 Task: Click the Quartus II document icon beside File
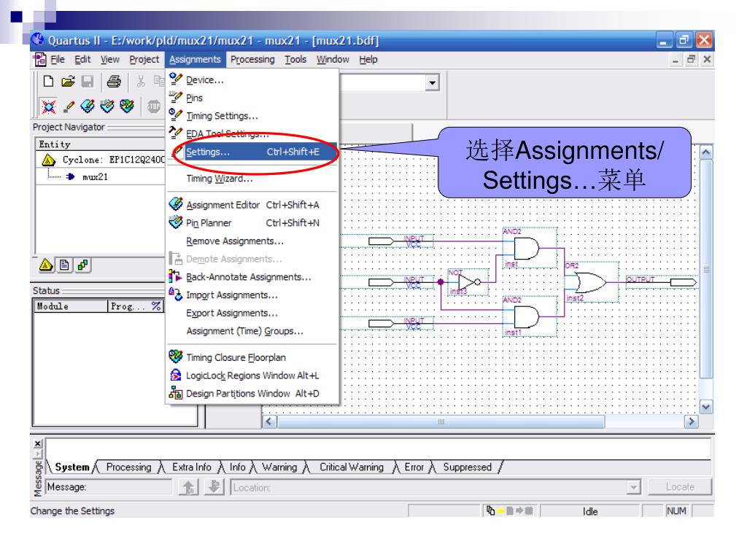pos(39,60)
